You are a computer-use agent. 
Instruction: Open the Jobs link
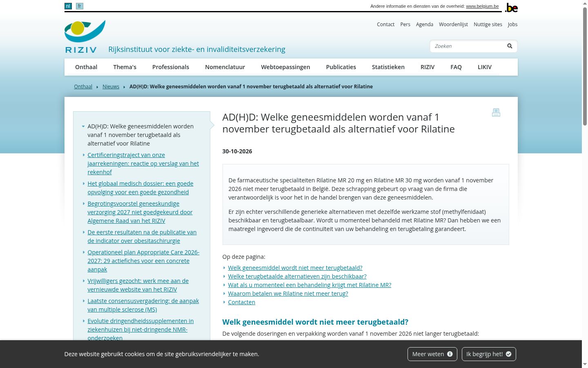coord(512,25)
